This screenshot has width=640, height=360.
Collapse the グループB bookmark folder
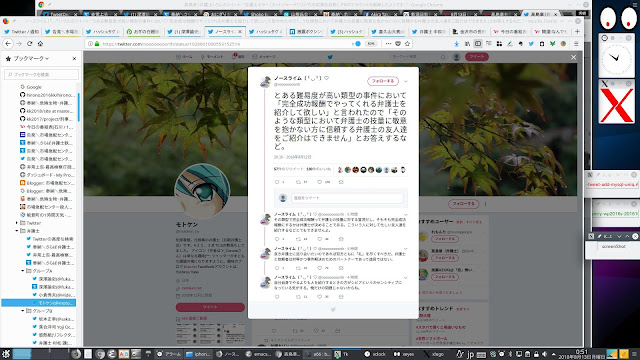coord(23,311)
